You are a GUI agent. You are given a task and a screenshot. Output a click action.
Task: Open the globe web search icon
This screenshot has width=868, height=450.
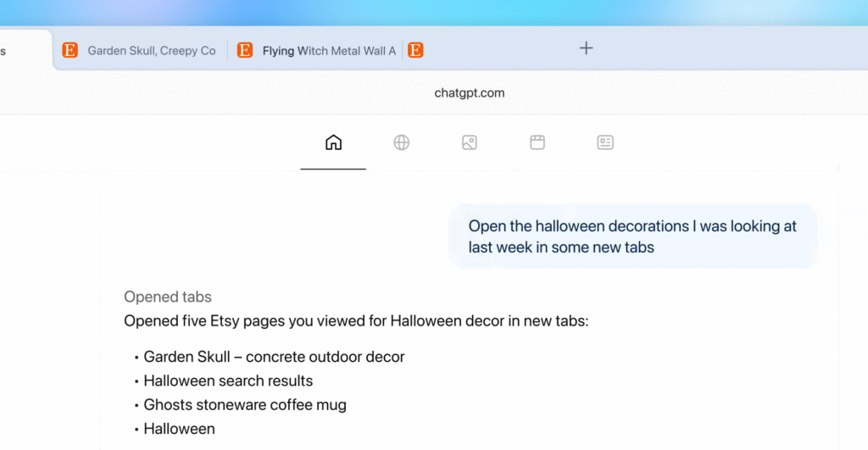pos(402,142)
